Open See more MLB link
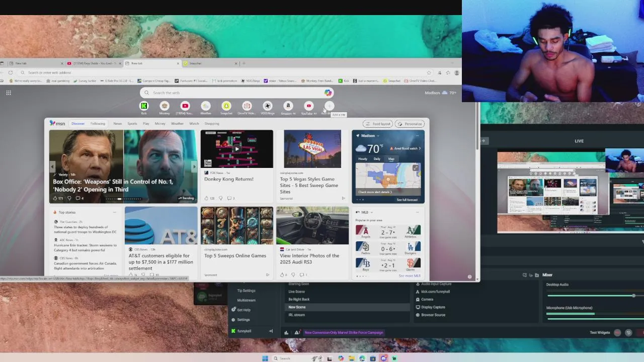This screenshot has height=362, width=644. click(410, 276)
